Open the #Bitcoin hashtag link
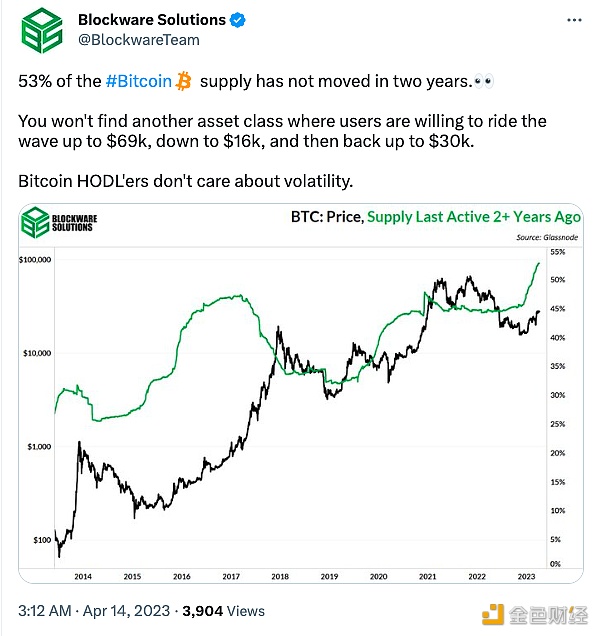 [139, 81]
